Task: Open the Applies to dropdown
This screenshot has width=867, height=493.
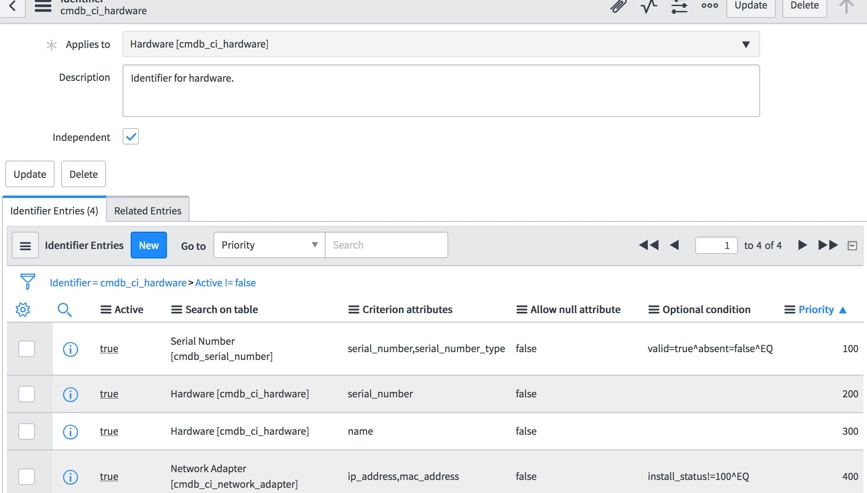Action: [441, 44]
